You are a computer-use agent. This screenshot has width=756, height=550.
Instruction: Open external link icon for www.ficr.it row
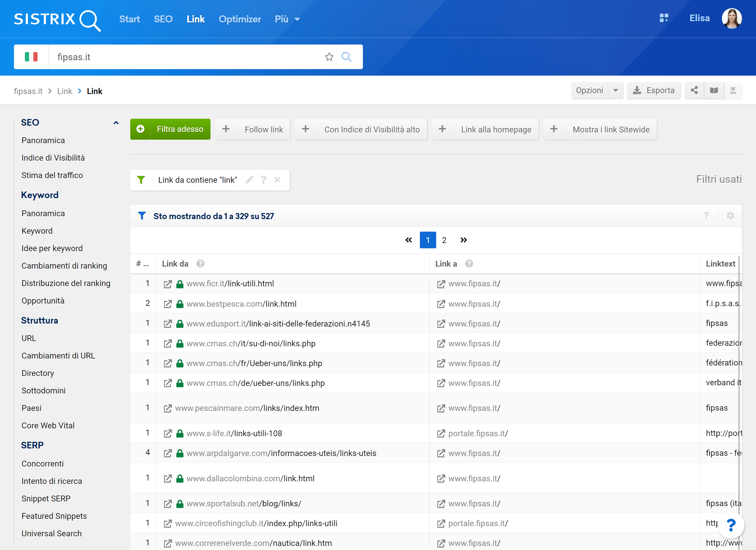[168, 284]
